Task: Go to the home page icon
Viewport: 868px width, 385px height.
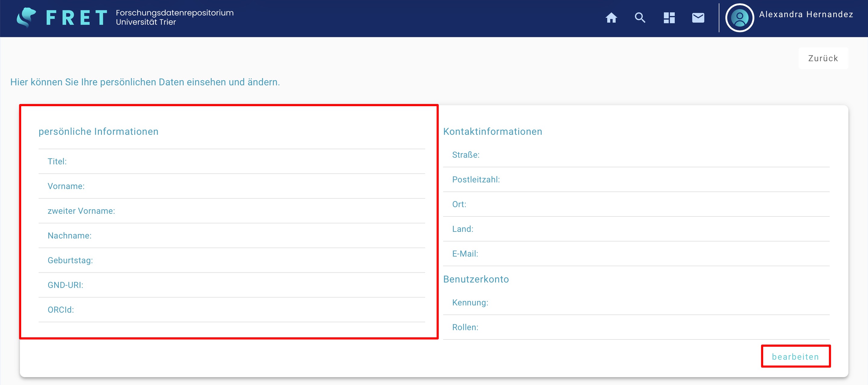Action: (611, 17)
